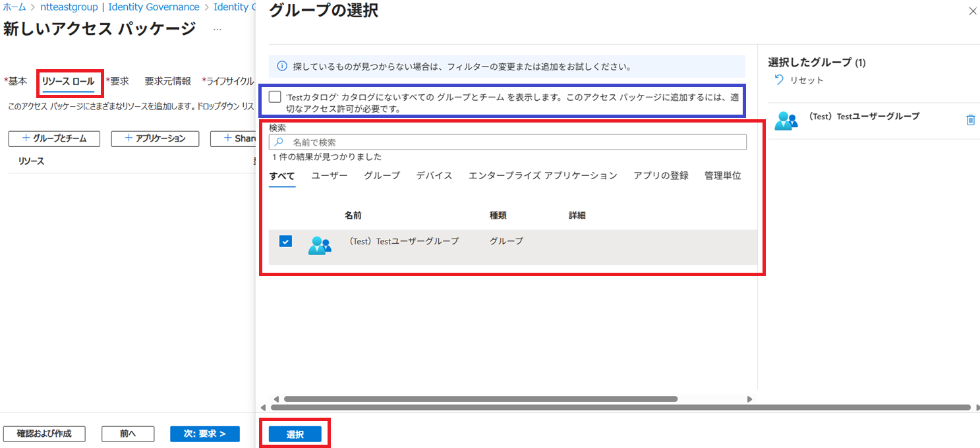Image resolution: width=980 pixels, height=448 pixels.
Task: Click the right arrow of horizontal scrollbar
Action: pos(749,399)
